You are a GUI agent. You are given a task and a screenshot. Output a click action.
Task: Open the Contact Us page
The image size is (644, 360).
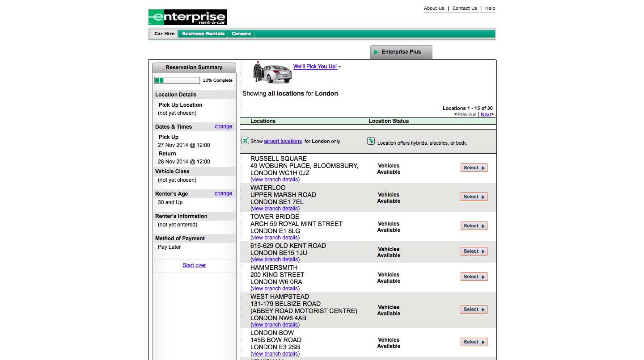(465, 8)
